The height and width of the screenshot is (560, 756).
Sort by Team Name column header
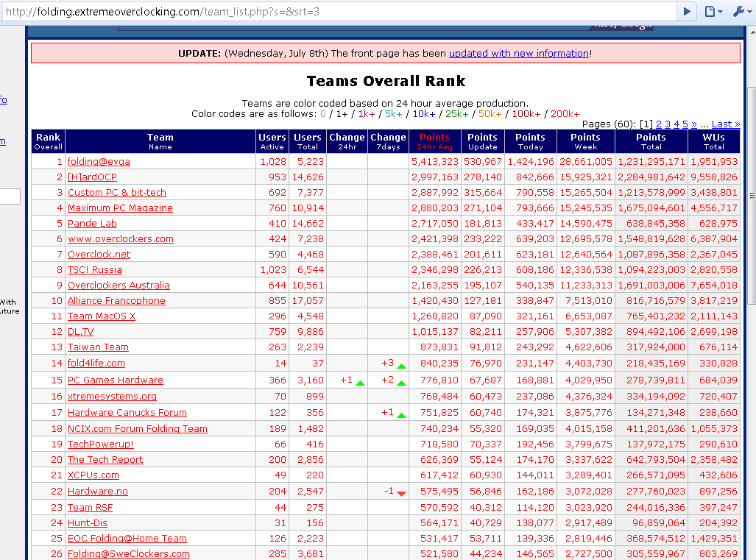point(160,141)
